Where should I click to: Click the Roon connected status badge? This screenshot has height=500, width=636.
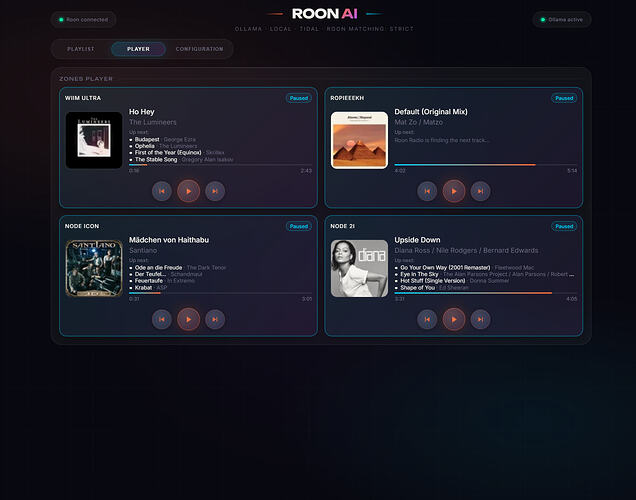pos(84,19)
